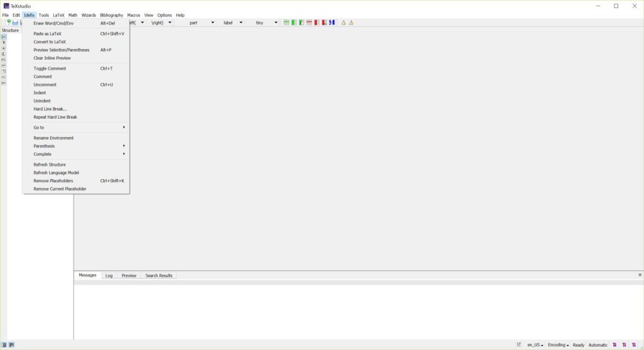Expand the Parenthesis submenu
The width and height of the screenshot is (644, 350).
(x=76, y=146)
